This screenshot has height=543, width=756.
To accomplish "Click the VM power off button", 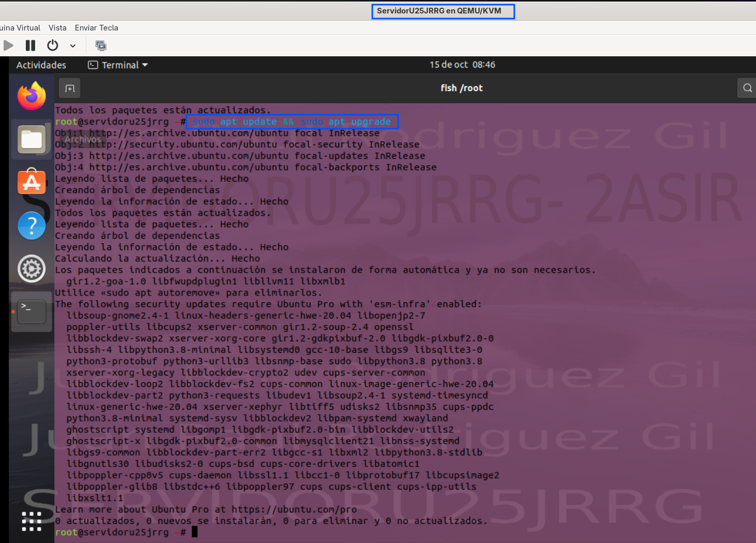I will click(53, 45).
